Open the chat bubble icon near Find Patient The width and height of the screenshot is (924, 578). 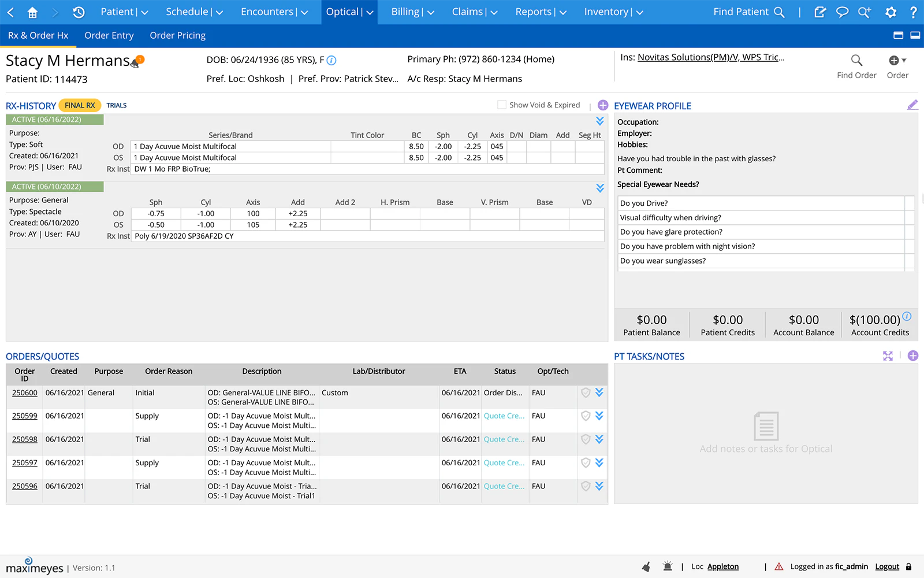pos(842,12)
